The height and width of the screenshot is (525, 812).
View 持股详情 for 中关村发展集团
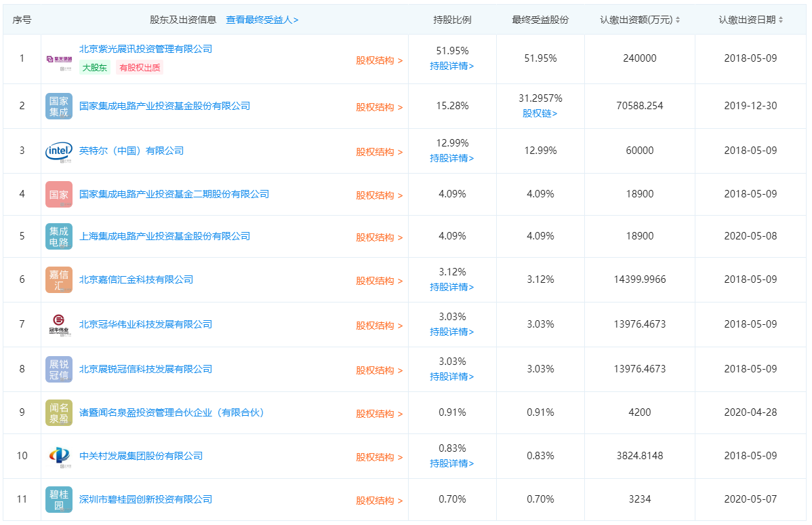pyautogui.click(x=451, y=463)
